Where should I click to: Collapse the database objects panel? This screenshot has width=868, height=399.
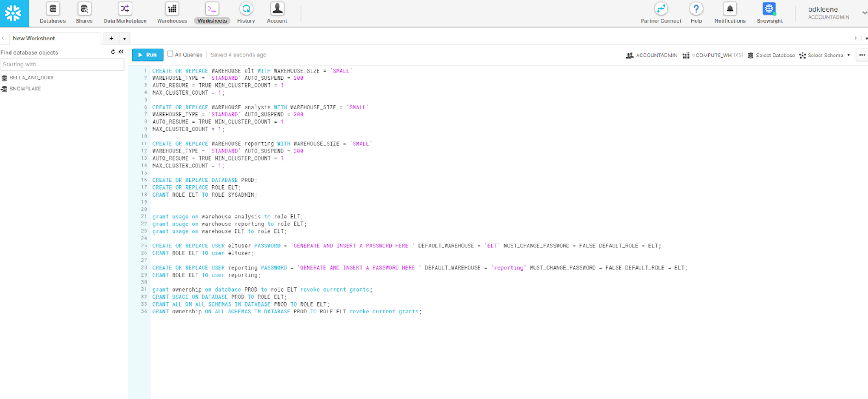pos(121,52)
